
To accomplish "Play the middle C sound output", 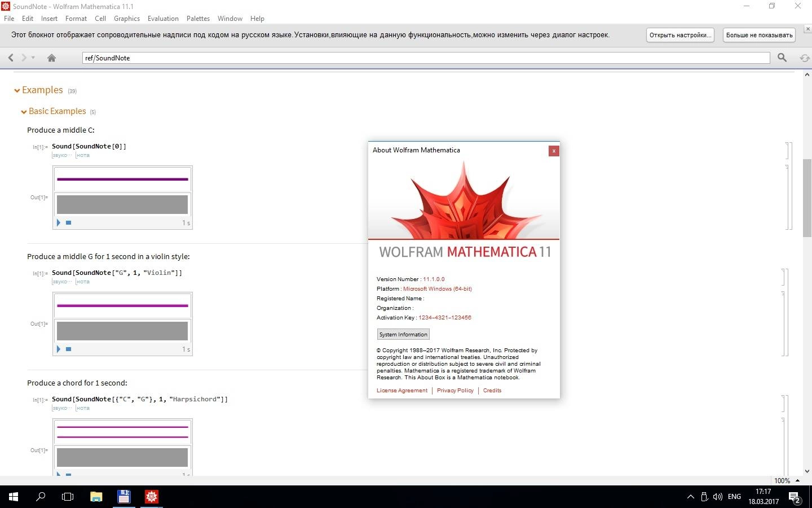I will [x=58, y=223].
